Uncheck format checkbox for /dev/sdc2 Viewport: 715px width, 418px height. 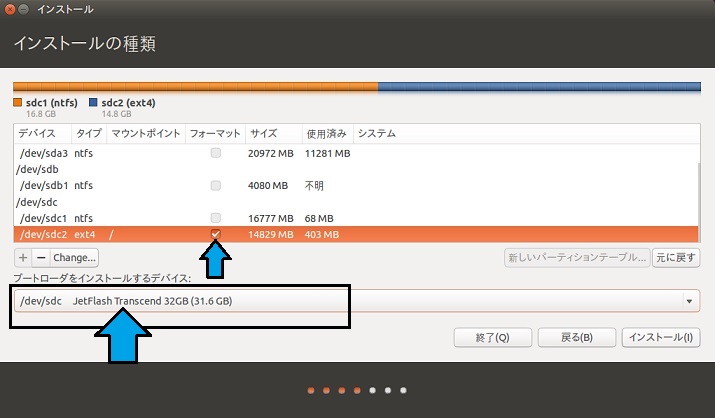point(215,234)
